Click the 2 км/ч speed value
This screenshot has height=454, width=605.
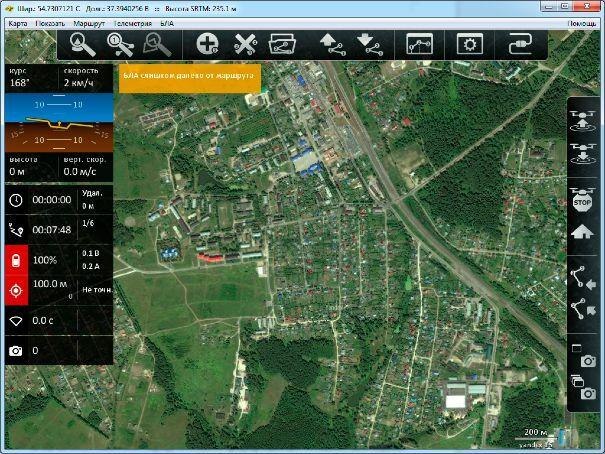tap(78, 83)
